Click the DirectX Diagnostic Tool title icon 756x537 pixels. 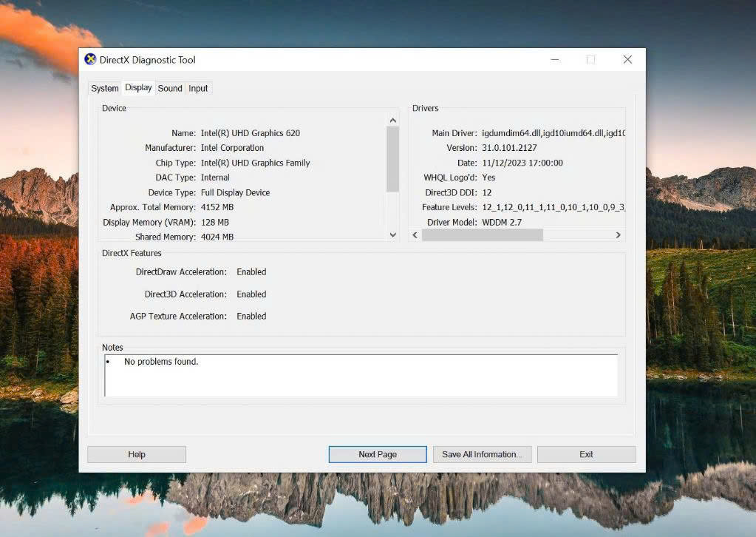(90, 59)
